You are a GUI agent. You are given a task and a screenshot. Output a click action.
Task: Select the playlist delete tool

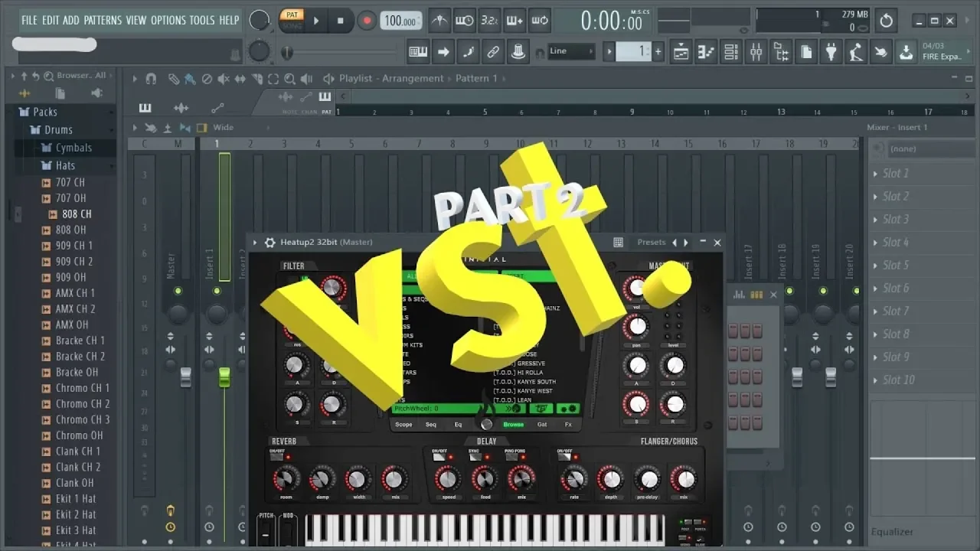[x=206, y=79]
